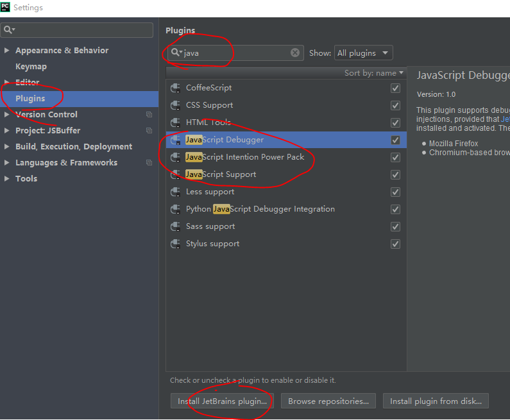Viewport: 510px width, 420px height.
Task: Toggle the HTML Tools checkbox
Action: 395,123
